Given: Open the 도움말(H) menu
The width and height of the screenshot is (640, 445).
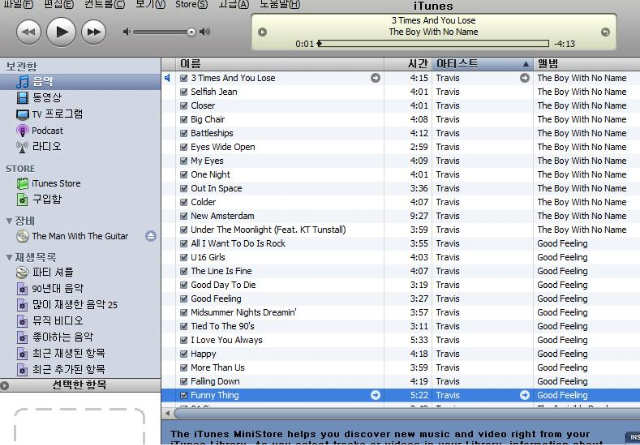Looking at the screenshot, I should pos(280,4).
